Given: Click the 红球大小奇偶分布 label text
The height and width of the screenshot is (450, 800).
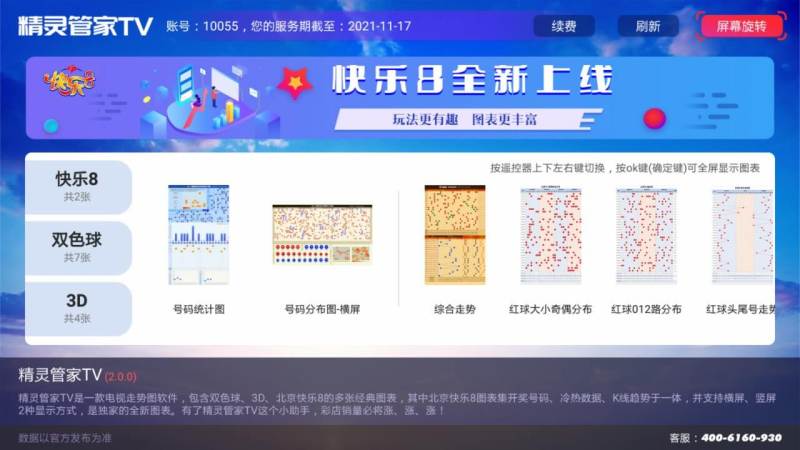Looking at the screenshot, I should [551, 309].
